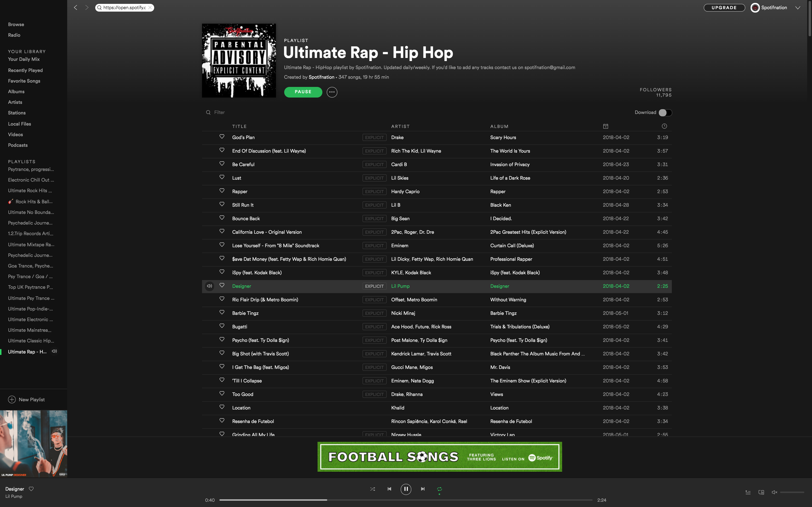Open the playlist more options ellipsis
Screen dimensions: 812x507
(x=332, y=92)
